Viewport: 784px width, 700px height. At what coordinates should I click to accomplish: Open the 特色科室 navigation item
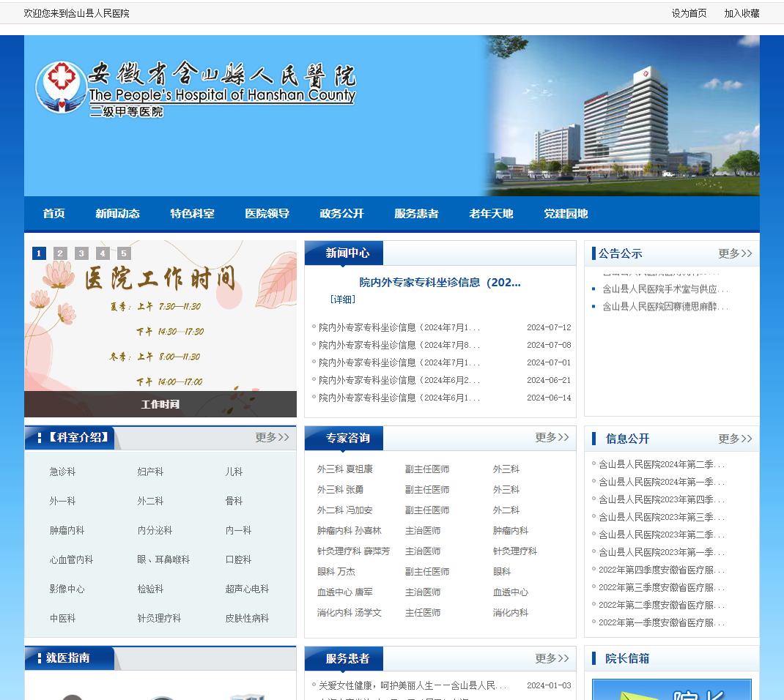click(x=192, y=214)
